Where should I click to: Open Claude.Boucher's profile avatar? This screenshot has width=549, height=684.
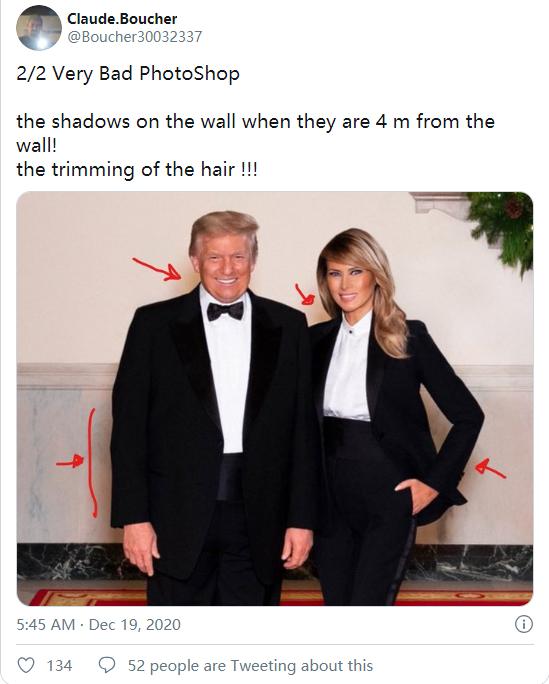coord(39,28)
